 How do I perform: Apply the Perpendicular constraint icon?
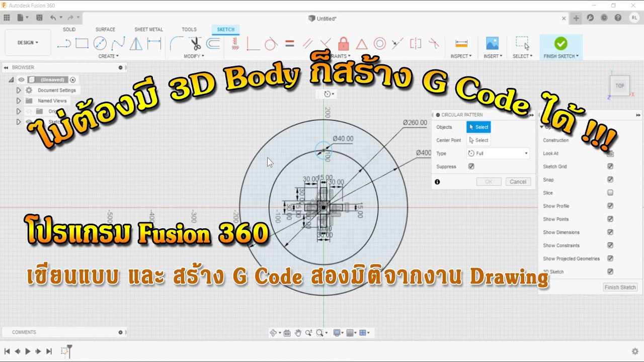(x=326, y=44)
